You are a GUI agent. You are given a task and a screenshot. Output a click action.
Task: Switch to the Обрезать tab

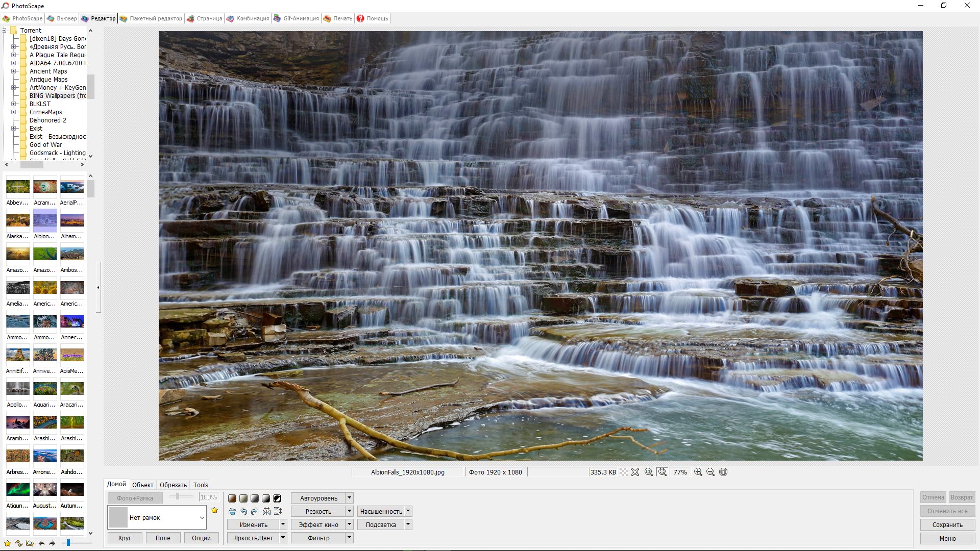[173, 485]
